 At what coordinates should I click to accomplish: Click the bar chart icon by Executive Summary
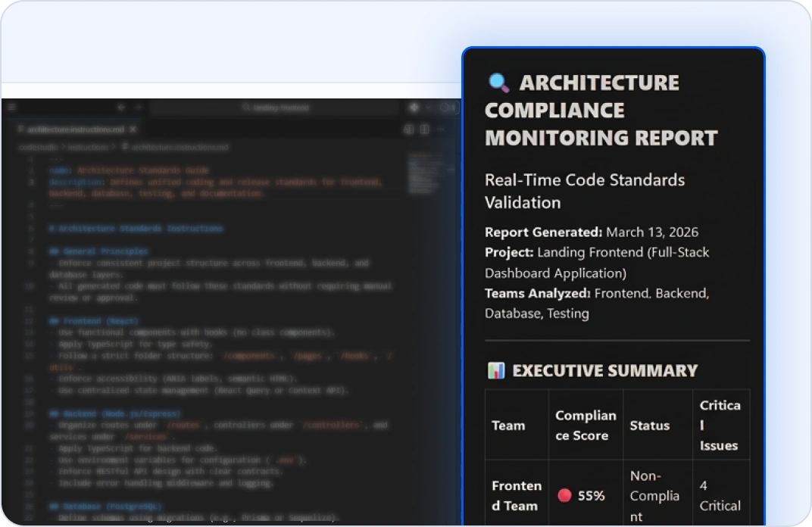(x=496, y=370)
